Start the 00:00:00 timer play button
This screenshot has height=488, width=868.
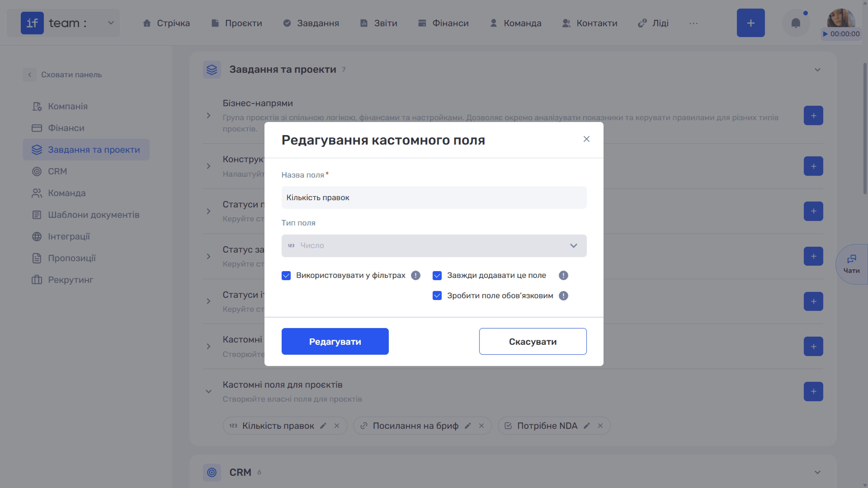(825, 34)
